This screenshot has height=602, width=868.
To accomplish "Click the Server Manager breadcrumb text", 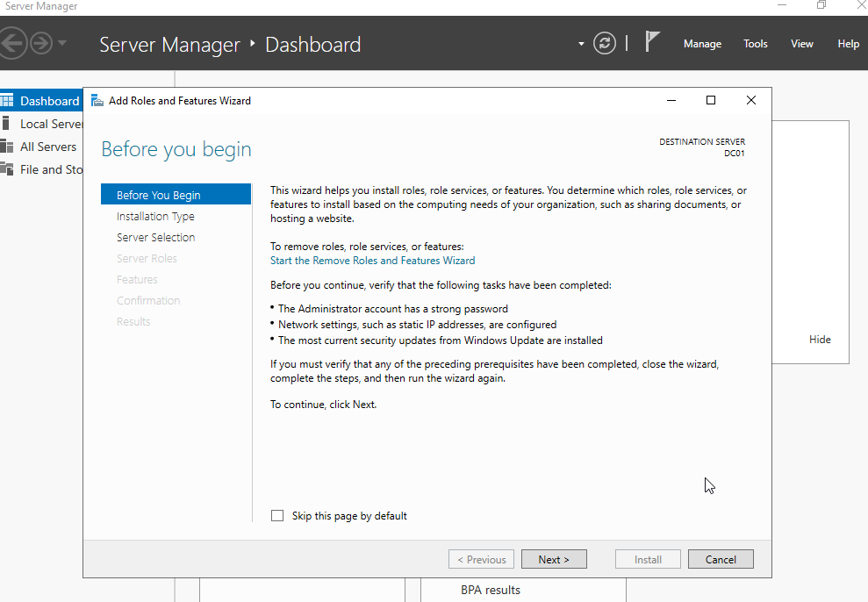I will click(x=169, y=45).
